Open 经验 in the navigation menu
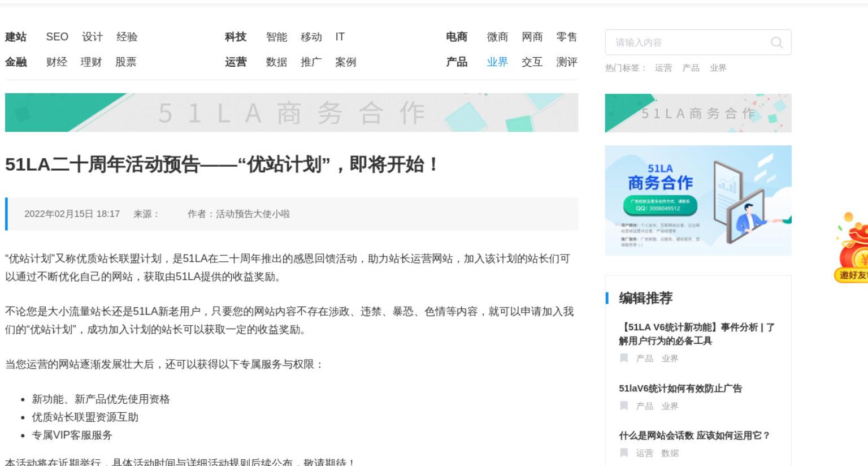 click(x=127, y=37)
